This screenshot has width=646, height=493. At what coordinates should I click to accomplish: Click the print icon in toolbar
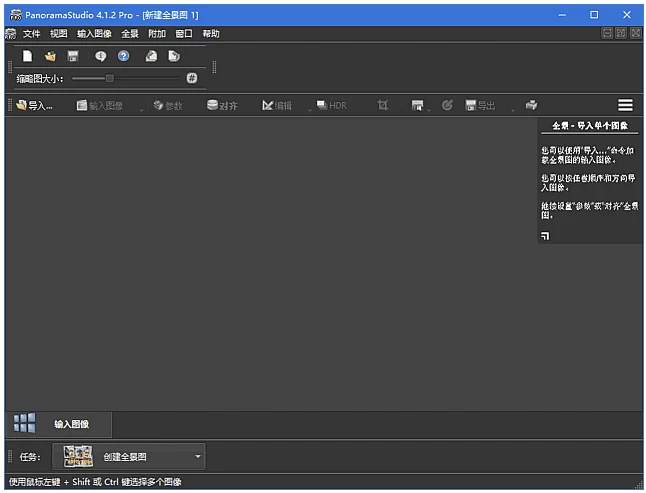pos(532,105)
